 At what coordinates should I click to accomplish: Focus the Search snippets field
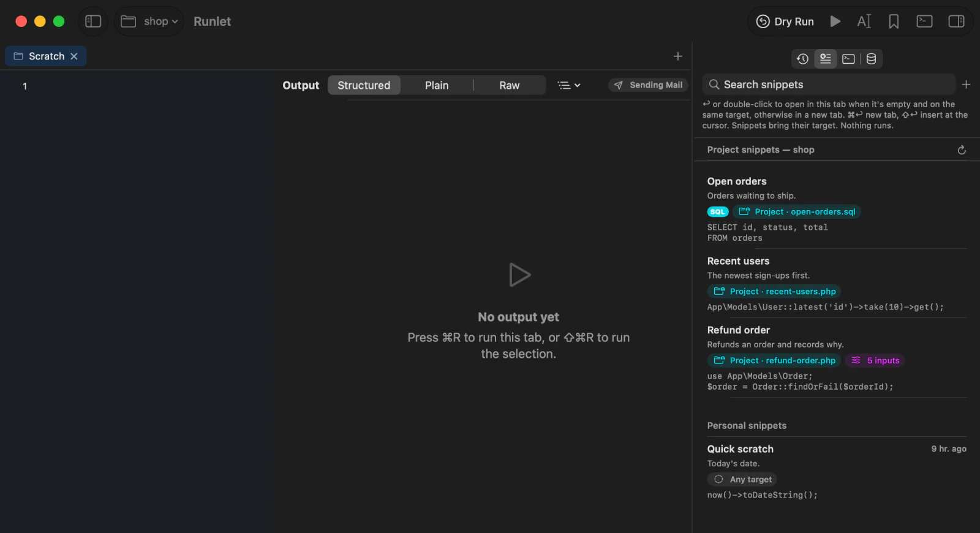829,85
